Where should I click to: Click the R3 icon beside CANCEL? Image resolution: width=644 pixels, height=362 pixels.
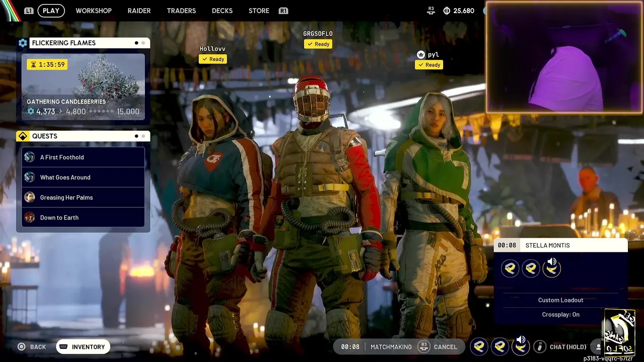pyautogui.click(x=424, y=346)
